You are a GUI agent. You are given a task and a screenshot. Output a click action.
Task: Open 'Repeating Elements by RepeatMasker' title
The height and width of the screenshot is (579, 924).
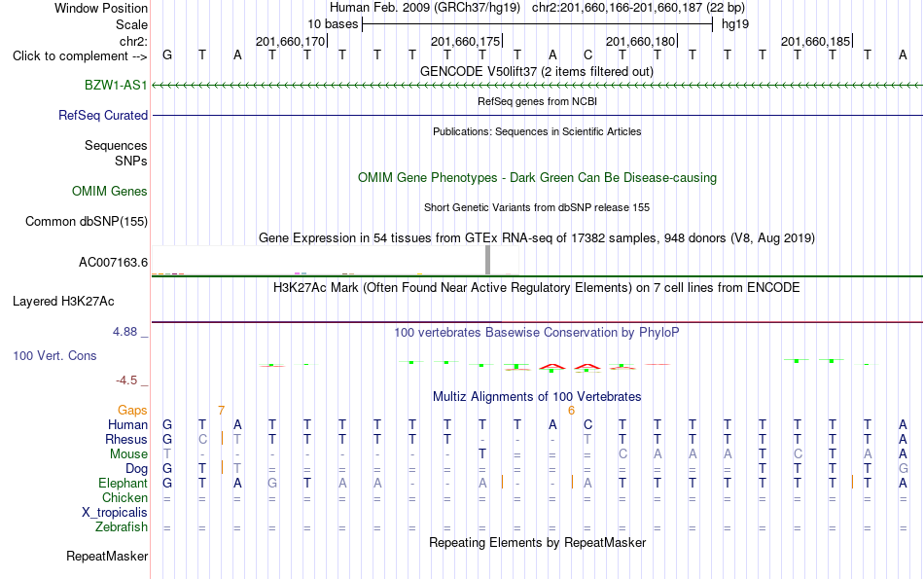tap(537, 542)
